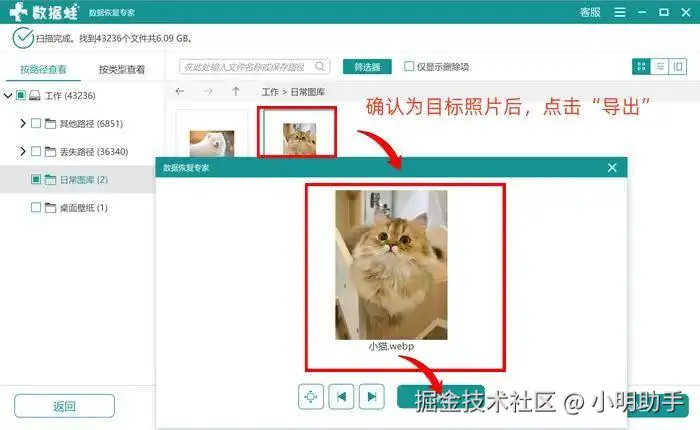This screenshot has width=700, height=430.
Task: Toggle checkbox for 工作 (43236)
Action: (21, 95)
